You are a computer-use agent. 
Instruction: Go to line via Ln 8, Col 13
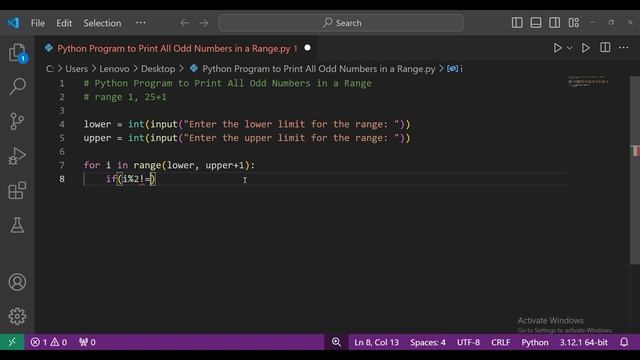tap(376, 342)
